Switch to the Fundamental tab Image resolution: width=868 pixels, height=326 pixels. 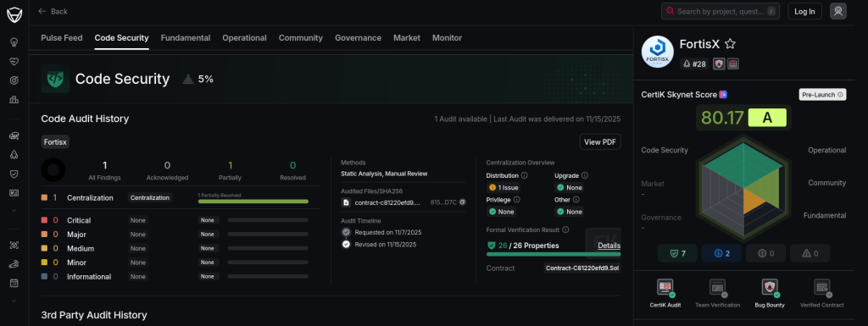(x=186, y=37)
